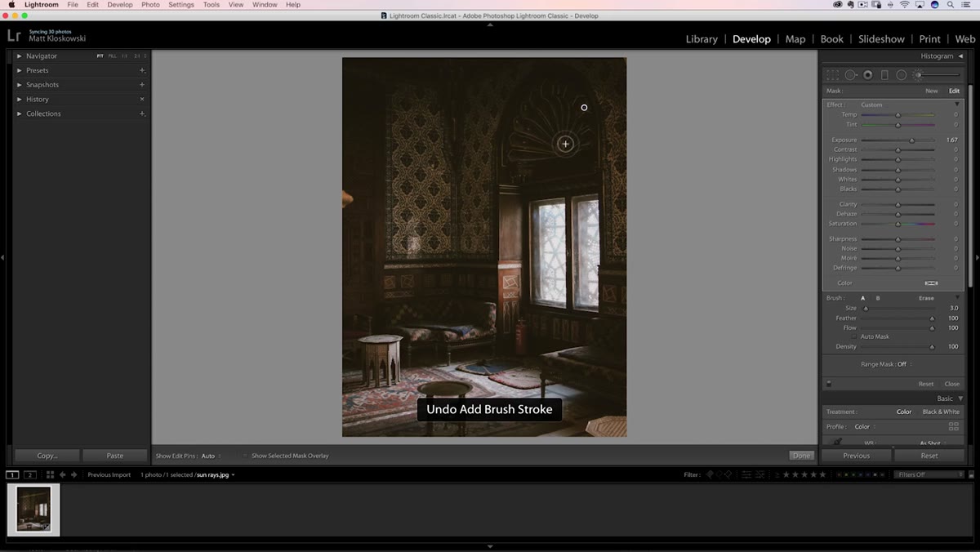This screenshot has width=980, height=552.
Task: Switch to the Erase brush
Action: (x=926, y=298)
